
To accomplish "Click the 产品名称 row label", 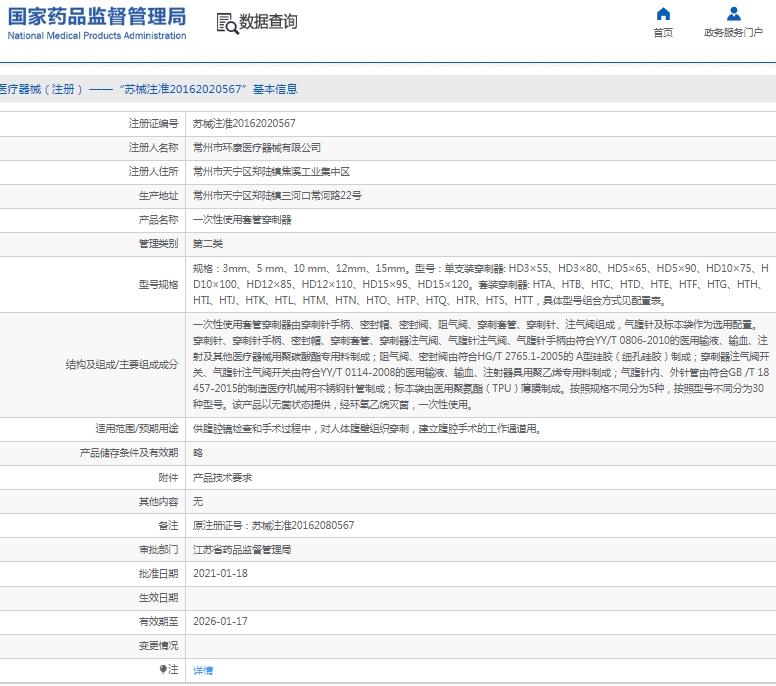I will pos(158,219).
